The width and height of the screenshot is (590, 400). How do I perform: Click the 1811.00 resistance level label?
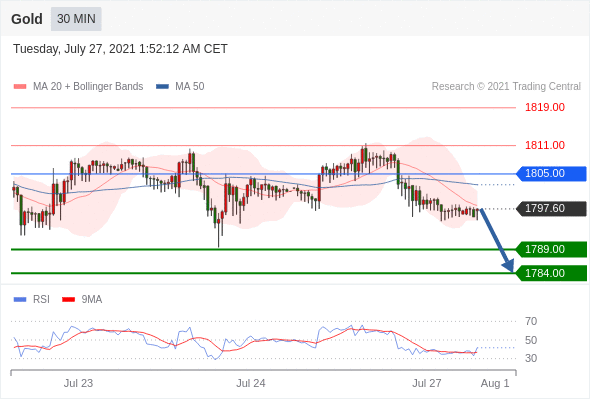[545, 145]
